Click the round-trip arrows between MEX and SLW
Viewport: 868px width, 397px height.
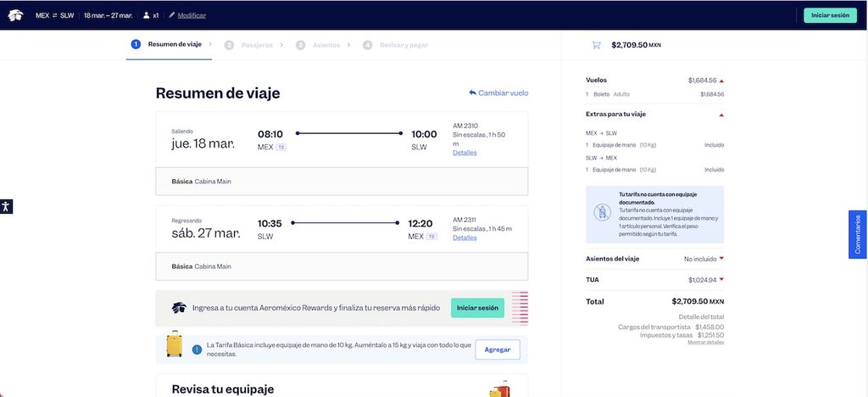click(x=55, y=15)
